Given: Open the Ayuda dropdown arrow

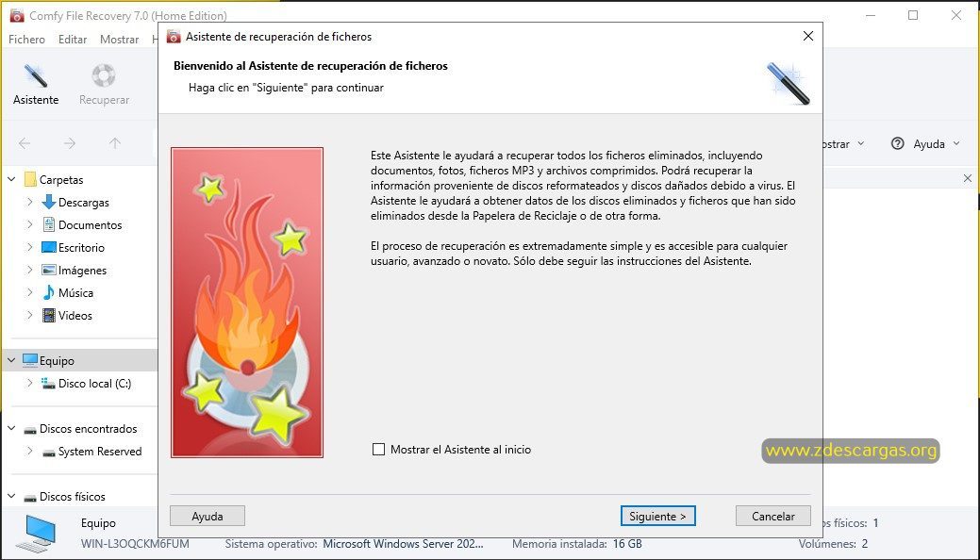Looking at the screenshot, I should click(956, 143).
